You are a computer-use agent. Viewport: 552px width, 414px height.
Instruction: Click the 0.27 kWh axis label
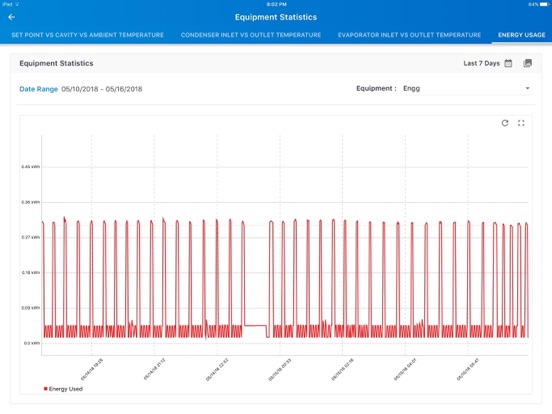click(x=31, y=237)
